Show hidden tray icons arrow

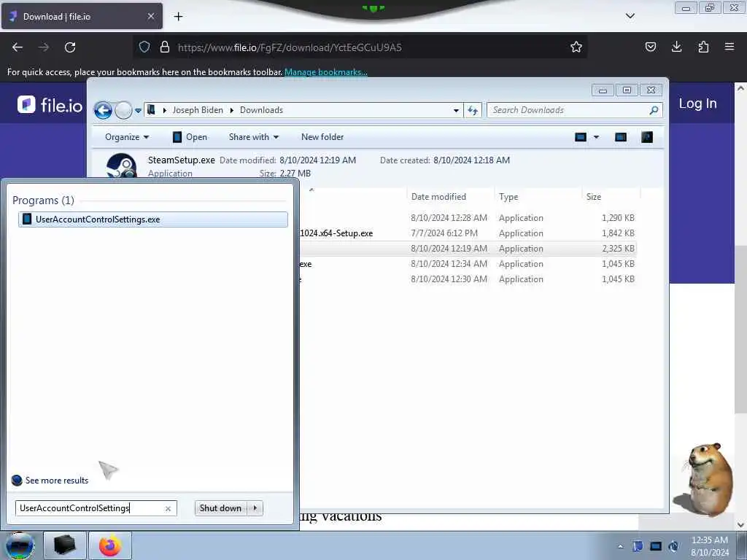point(620,547)
